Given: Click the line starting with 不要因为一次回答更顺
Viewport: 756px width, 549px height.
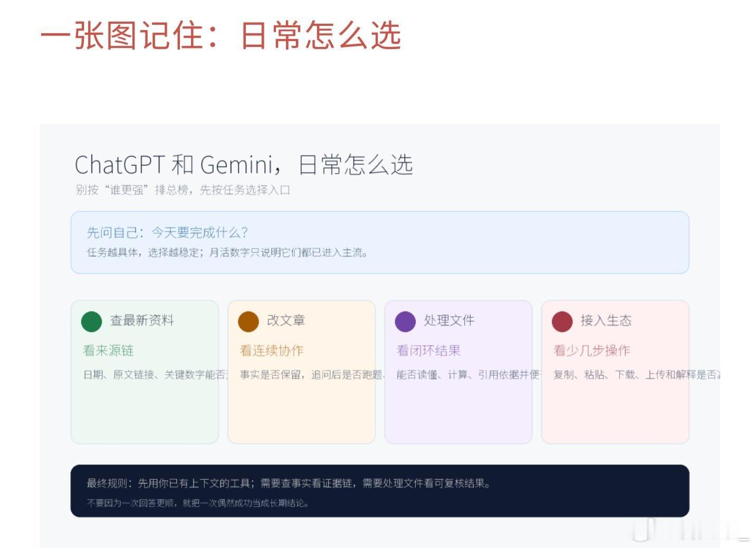Looking at the screenshot, I should (198, 503).
